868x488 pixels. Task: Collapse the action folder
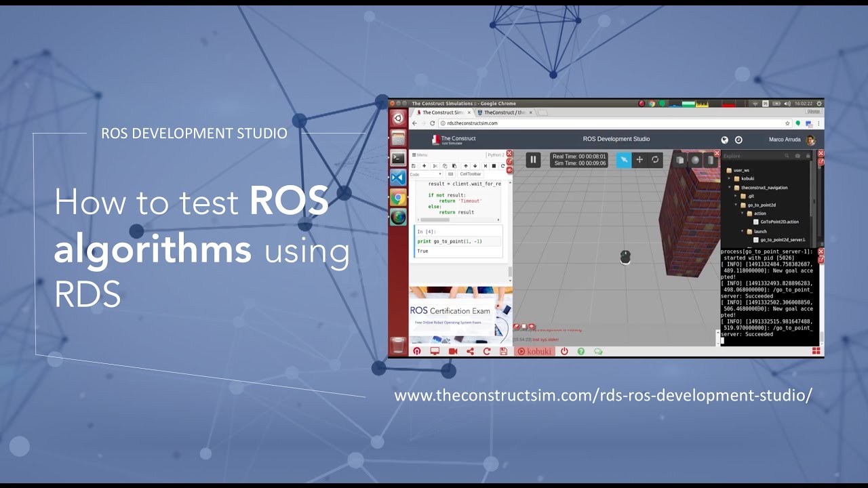click(743, 213)
